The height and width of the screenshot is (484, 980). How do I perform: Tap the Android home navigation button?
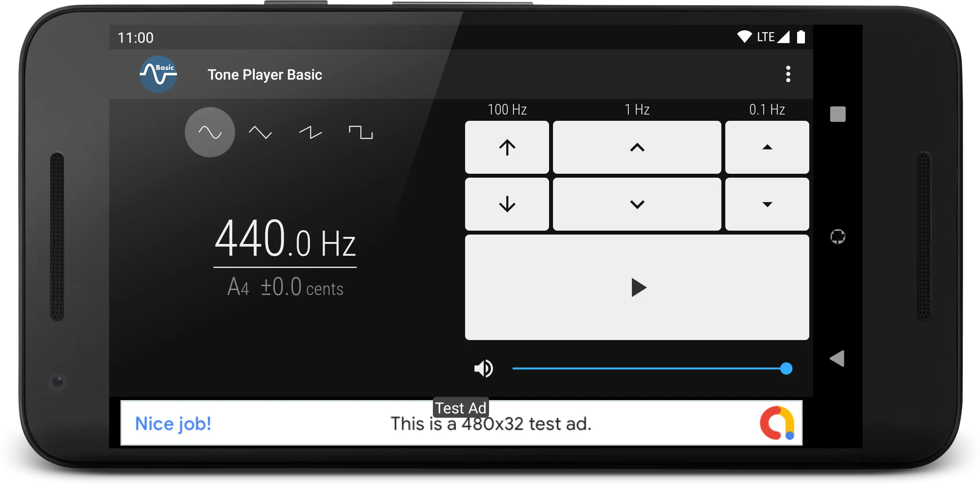(x=838, y=236)
